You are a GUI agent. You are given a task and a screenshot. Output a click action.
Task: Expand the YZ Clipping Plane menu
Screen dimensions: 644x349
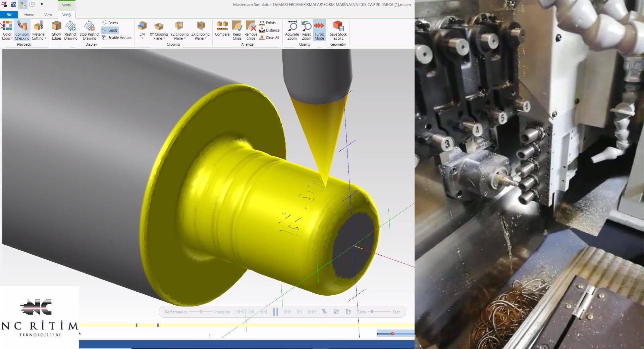point(179,30)
